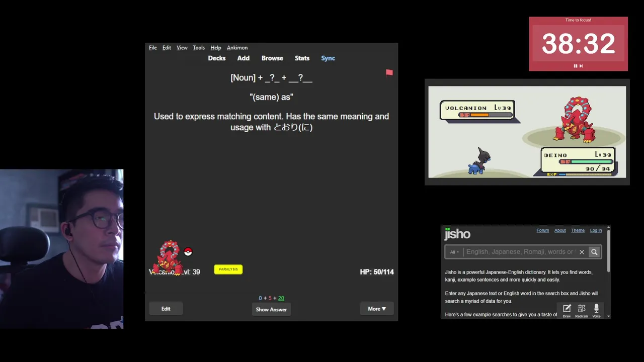Click the Jisho scrollbar down arrow

point(608,316)
